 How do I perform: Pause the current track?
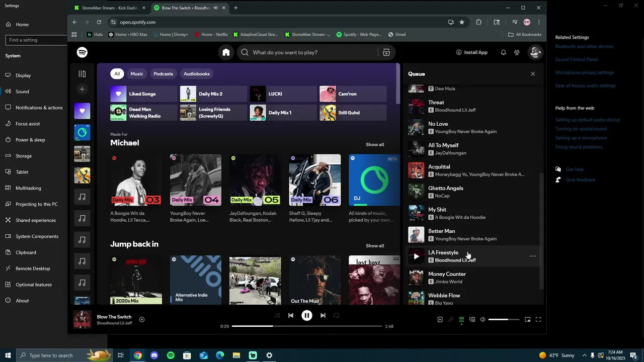(307, 315)
